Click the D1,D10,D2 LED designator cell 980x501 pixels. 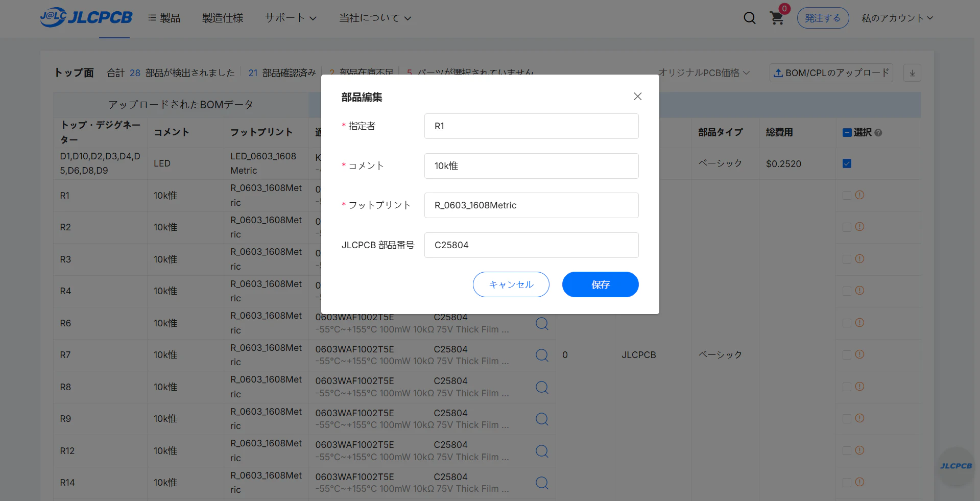[100, 163]
